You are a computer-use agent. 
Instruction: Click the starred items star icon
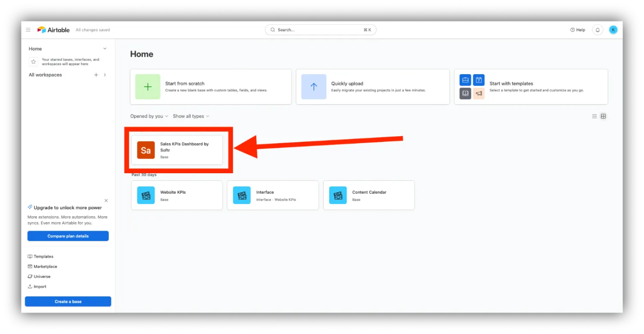pyautogui.click(x=33, y=62)
